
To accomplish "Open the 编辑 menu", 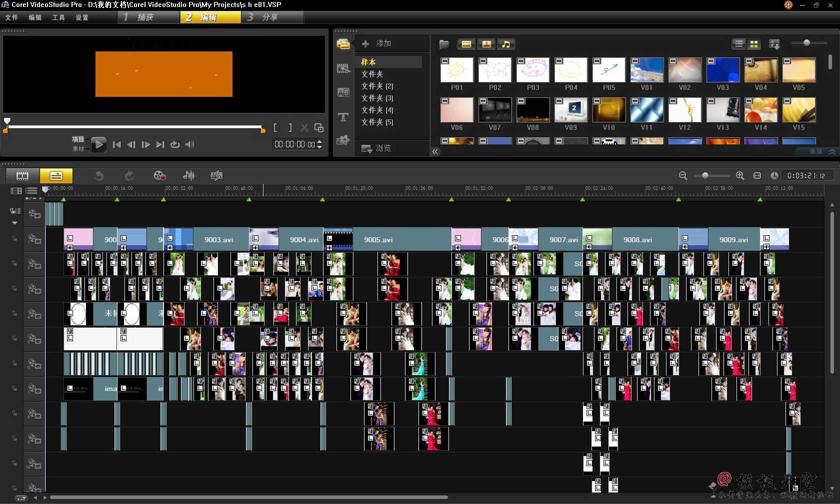I will [x=35, y=17].
